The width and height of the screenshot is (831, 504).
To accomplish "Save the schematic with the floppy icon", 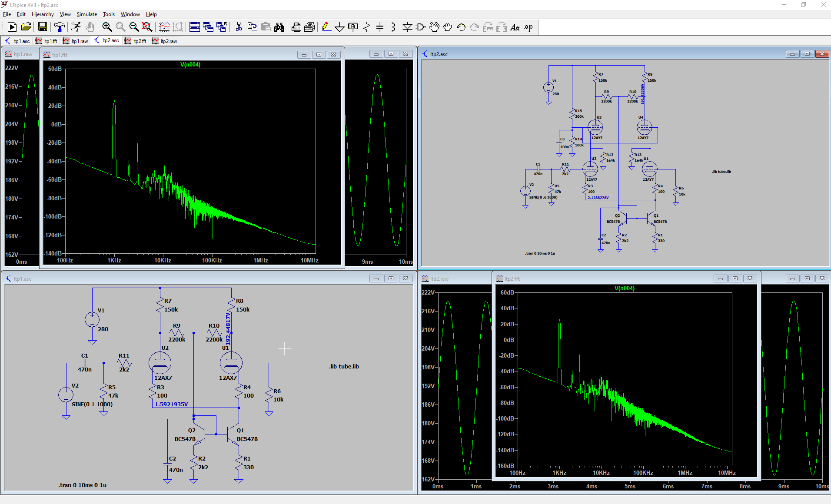I will pyautogui.click(x=43, y=27).
